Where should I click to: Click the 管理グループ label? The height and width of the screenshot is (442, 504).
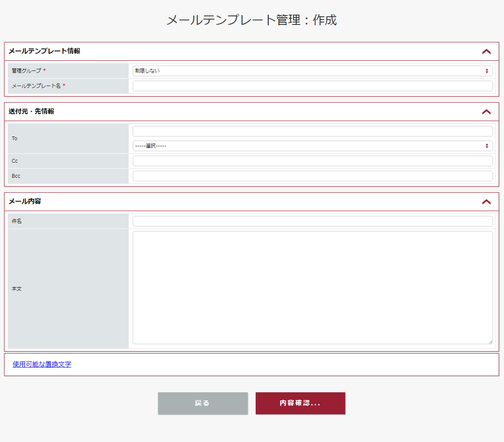pyautogui.click(x=26, y=71)
